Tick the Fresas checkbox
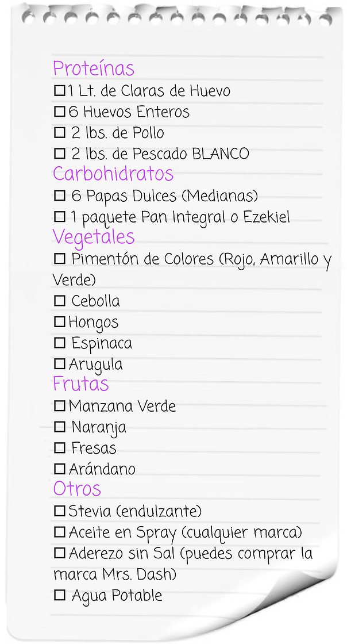347x644 pixels. (60, 448)
